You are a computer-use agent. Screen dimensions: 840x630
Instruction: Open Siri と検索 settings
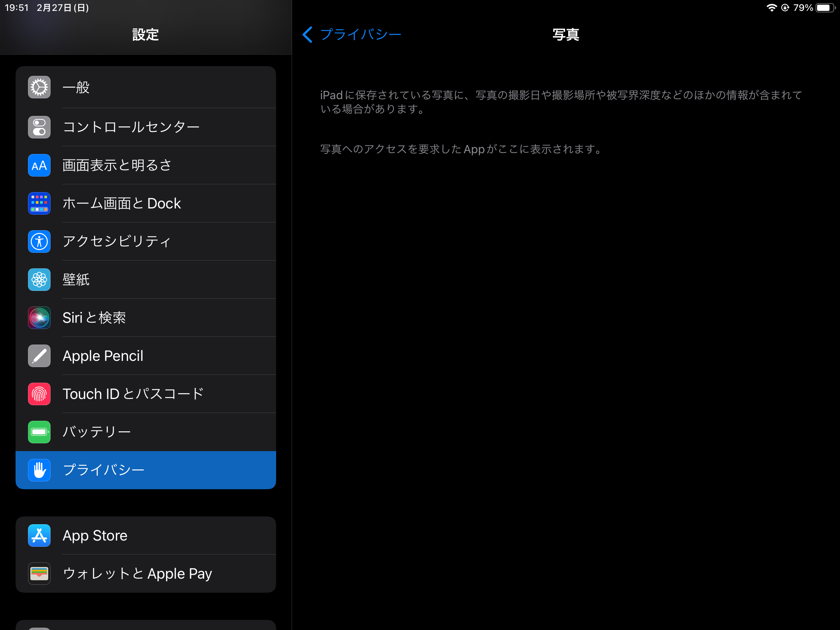(94, 318)
